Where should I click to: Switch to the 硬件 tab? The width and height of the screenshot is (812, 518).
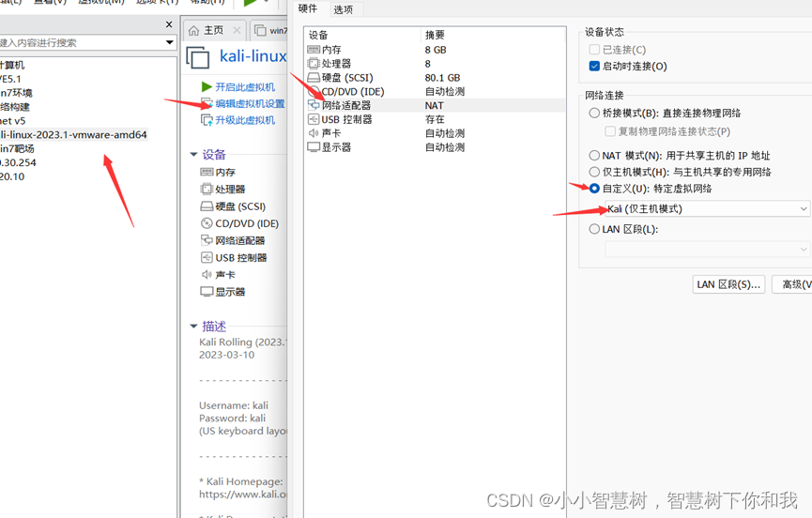pyautogui.click(x=308, y=8)
